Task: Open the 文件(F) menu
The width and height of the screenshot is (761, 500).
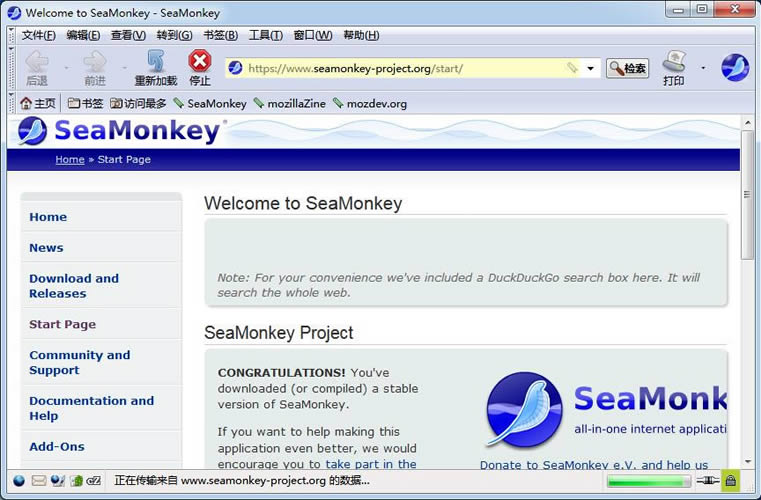Action: pyautogui.click(x=38, y=35)
